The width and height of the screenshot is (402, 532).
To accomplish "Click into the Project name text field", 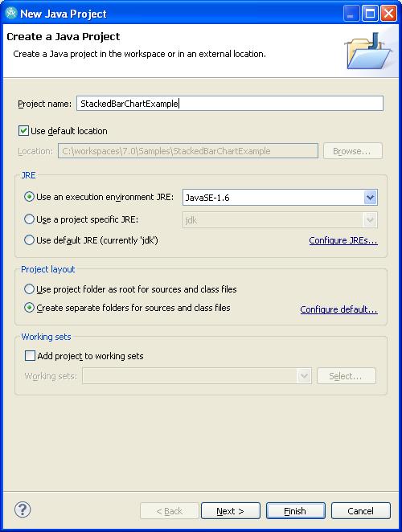I will pos(230,104).
